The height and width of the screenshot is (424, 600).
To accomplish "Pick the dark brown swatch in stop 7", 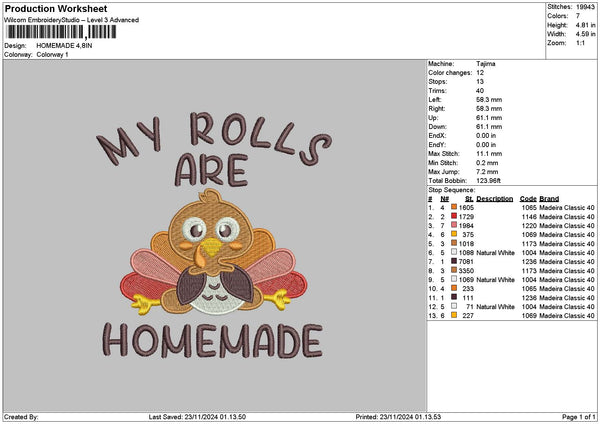I will click(454, 261).
